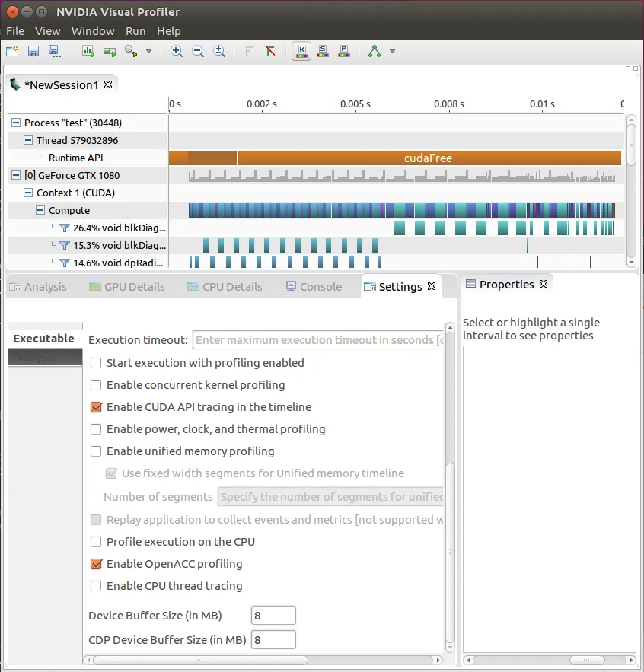Click filter icon on 15.3% blkDiag row
This screenshot has height=672, width=644.
point(64,246)
